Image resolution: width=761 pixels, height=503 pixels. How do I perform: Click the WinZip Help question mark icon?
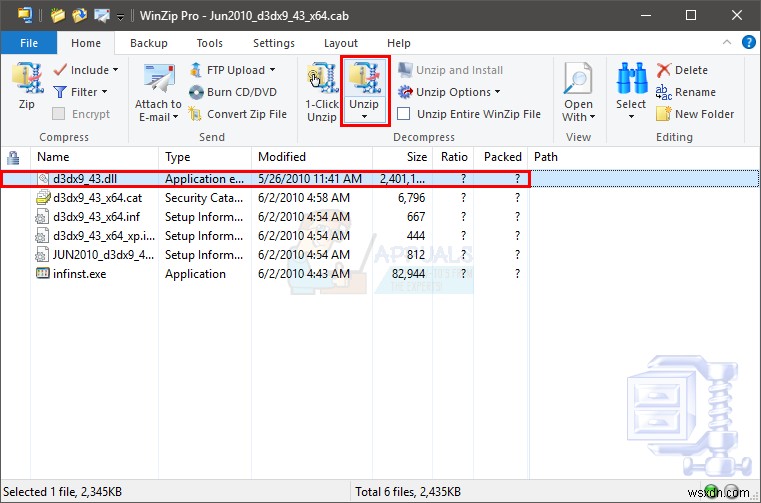[749, 42]
